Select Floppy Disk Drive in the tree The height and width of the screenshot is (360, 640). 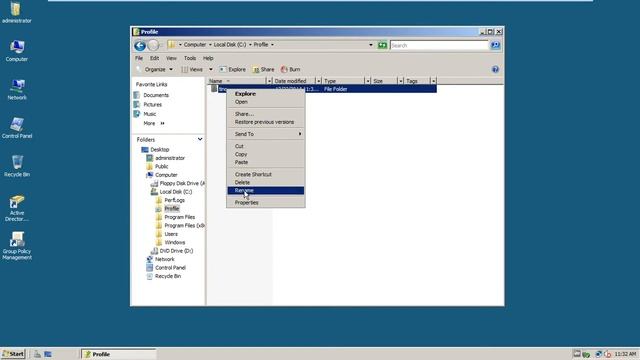click(178, 184)
